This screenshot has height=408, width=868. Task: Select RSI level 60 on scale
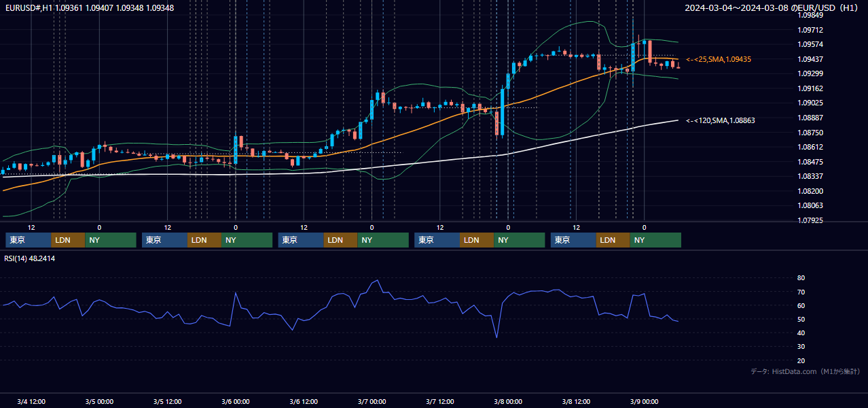pos(801,305)
